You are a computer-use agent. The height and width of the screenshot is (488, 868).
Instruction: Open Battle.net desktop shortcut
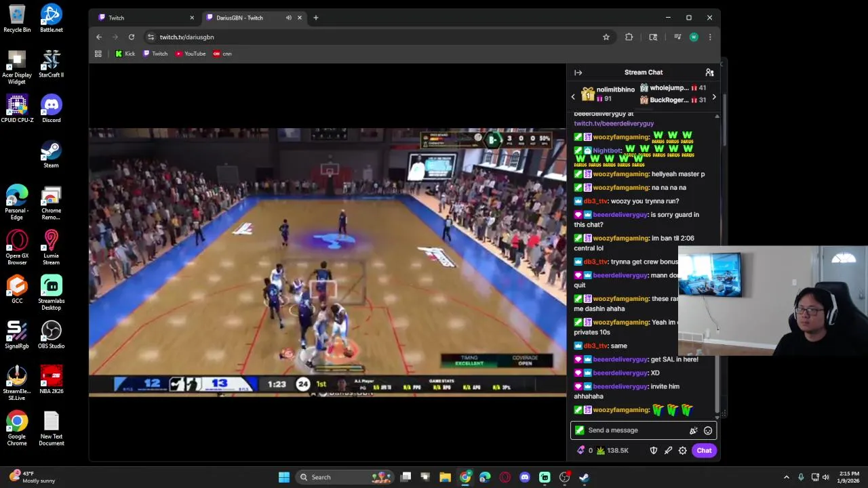pos(51,18)
